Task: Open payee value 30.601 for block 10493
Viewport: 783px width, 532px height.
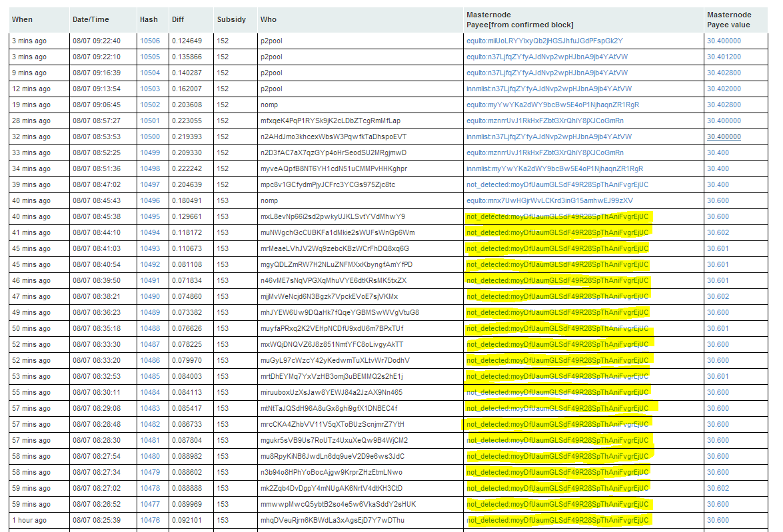Action: click(718, 248)
